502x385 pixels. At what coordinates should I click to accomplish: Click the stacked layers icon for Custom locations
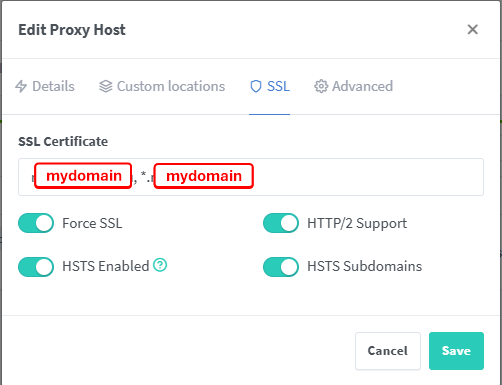click(106, 86)
